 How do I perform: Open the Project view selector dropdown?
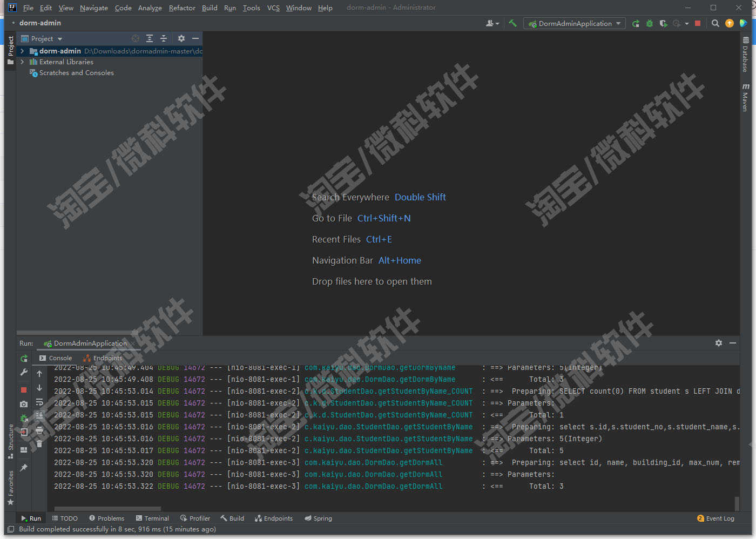[x=42, y=38]
